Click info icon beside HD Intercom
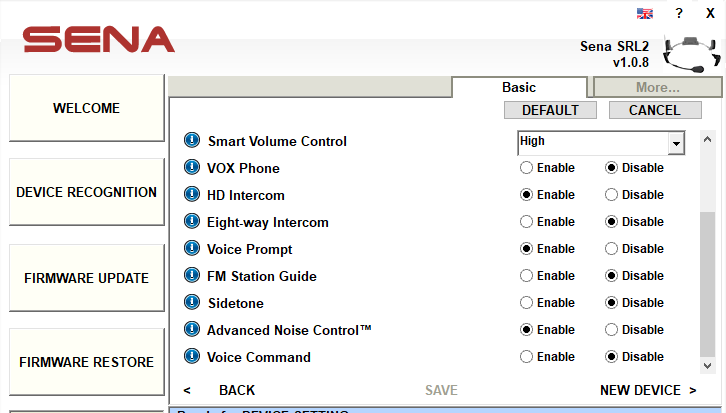The image size is (726, 413). (192, 194)
